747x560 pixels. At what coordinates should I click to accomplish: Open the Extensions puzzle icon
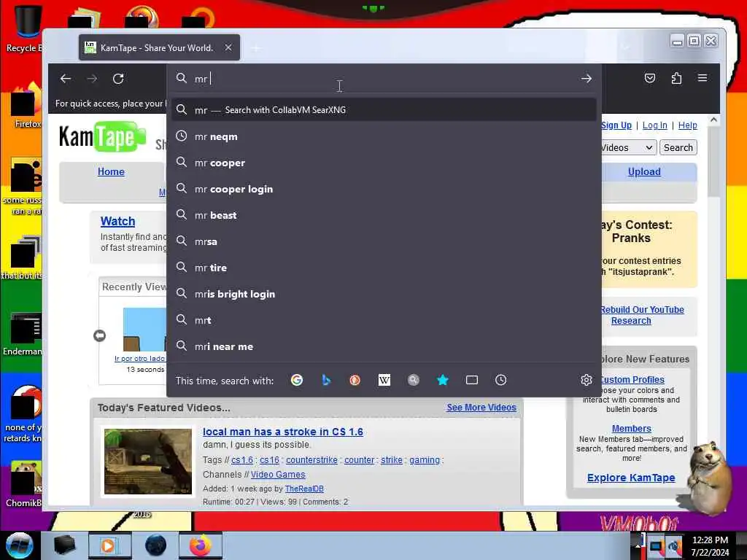point(676,78)
